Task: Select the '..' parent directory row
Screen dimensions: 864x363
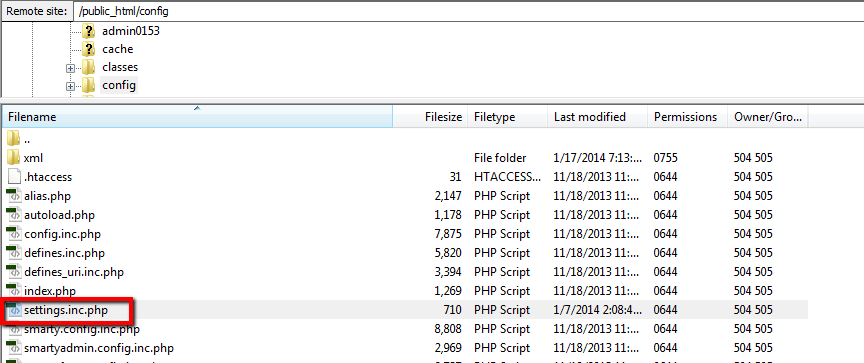Action: [405, 140]
